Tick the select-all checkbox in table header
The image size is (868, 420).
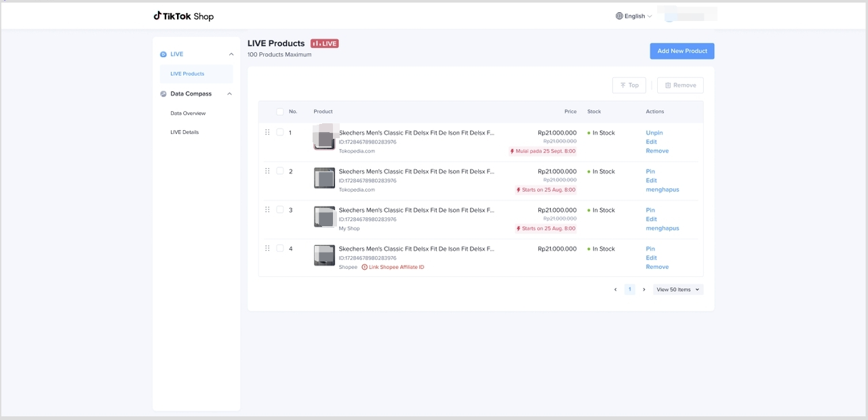pyautogui.click(x=280, y=112)
